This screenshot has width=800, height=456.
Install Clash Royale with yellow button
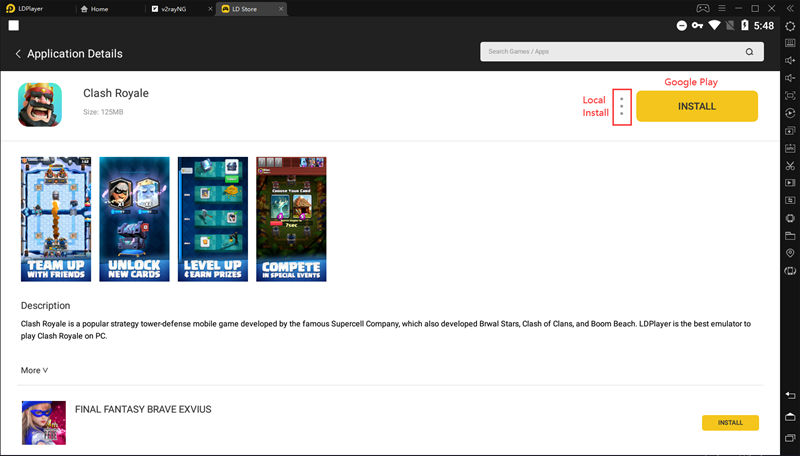pos(696,106)
